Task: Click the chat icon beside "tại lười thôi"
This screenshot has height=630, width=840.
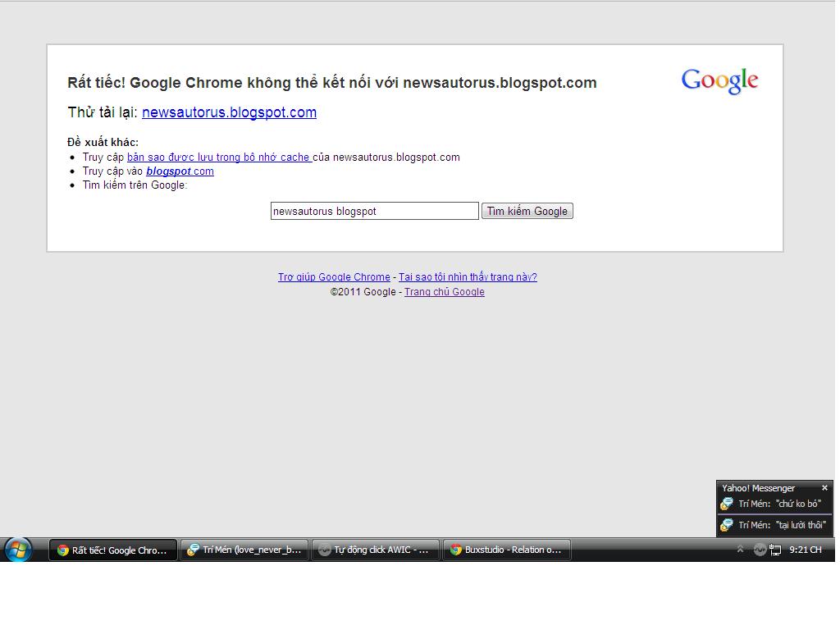Action: tap(727, 525)
